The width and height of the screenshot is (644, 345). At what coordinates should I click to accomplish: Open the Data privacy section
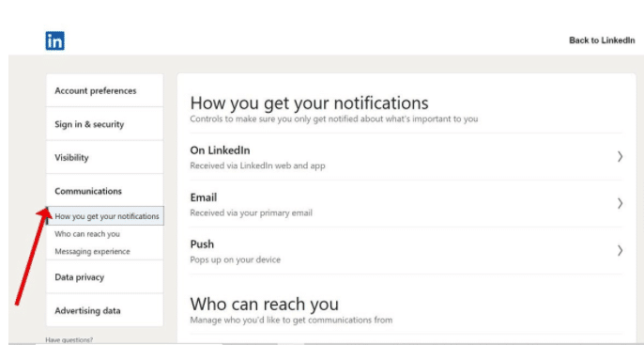point(105,276)
